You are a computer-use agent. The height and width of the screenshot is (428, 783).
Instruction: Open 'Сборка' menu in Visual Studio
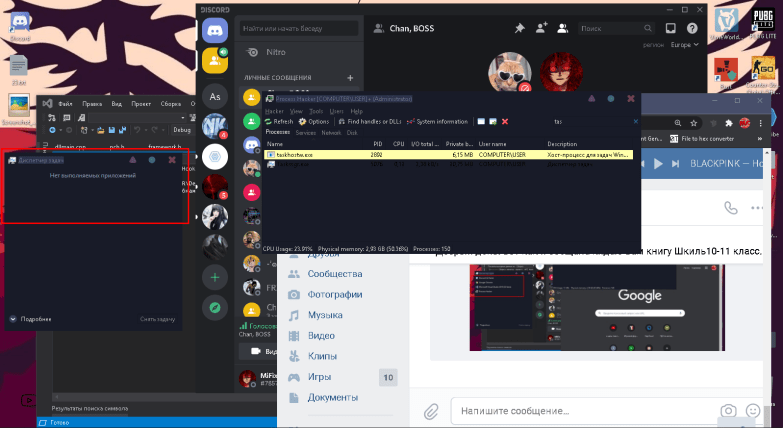[x=171, y=104]
